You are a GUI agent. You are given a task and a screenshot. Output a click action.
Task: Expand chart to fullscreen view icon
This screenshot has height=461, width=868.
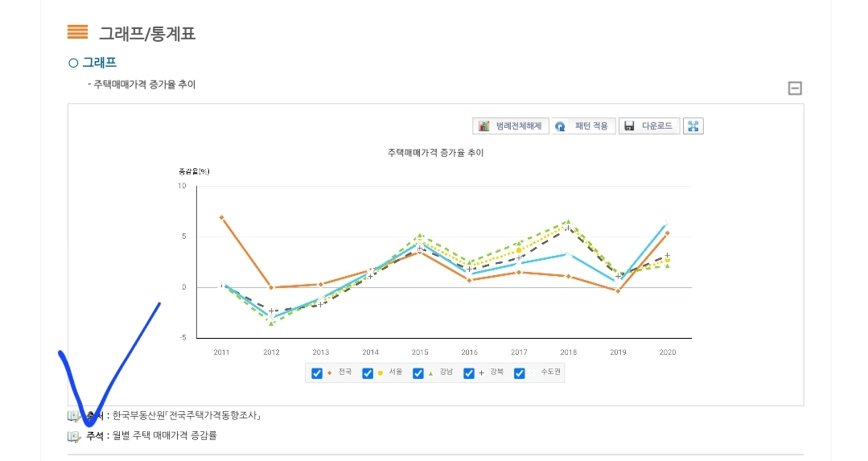(693, 126)
